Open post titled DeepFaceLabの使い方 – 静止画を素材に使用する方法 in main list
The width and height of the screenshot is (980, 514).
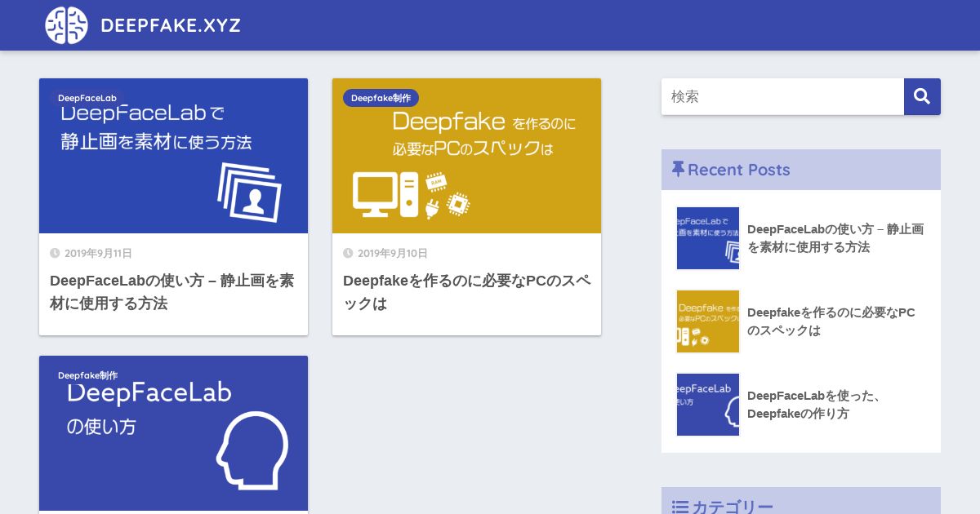coord(172,292)
